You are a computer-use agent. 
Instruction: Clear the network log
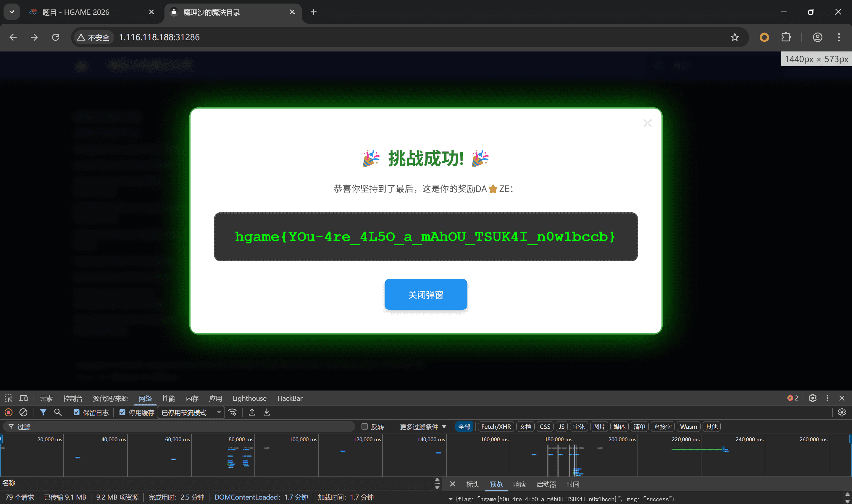pos(23,412)
